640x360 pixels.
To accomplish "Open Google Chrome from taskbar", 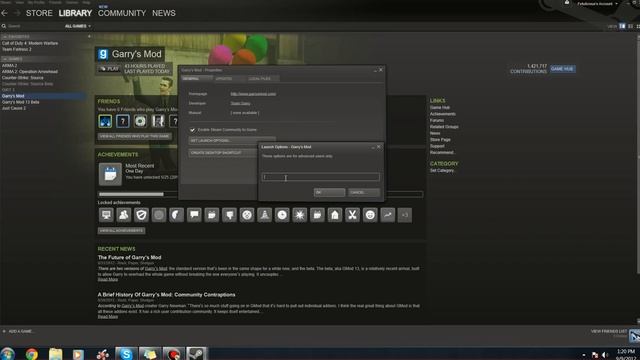I will point(31,354).
